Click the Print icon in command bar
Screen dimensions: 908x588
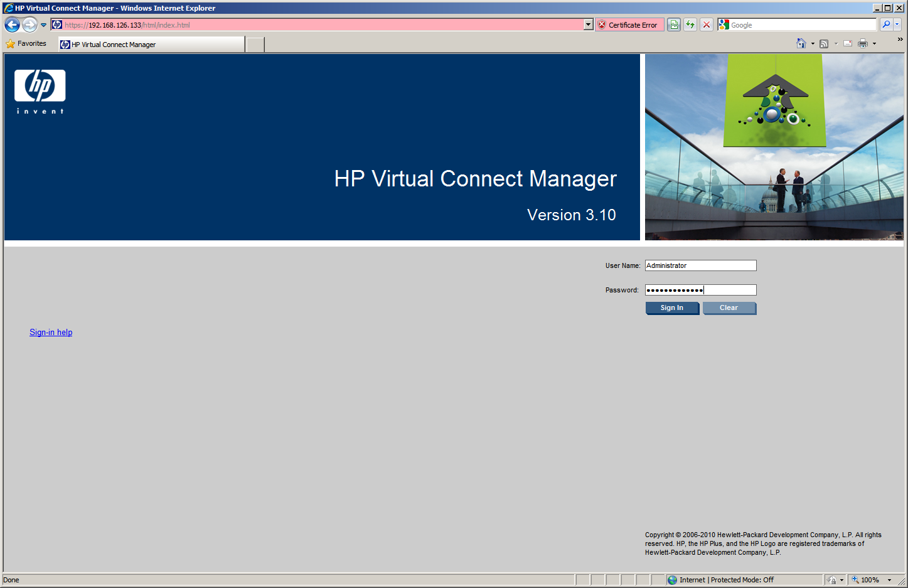tap(863, 43)
